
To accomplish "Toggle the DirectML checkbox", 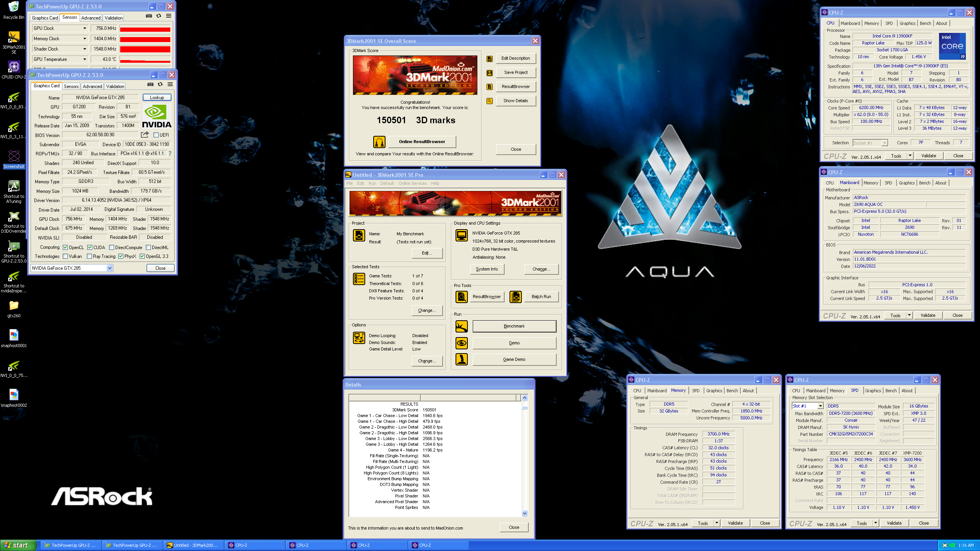I will point(149,248).
